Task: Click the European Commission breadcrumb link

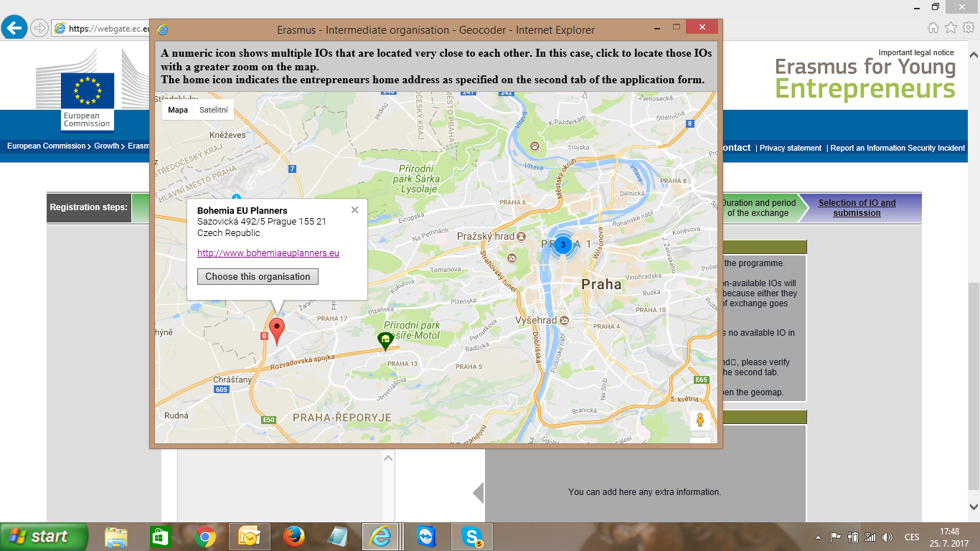Action: 46,146
